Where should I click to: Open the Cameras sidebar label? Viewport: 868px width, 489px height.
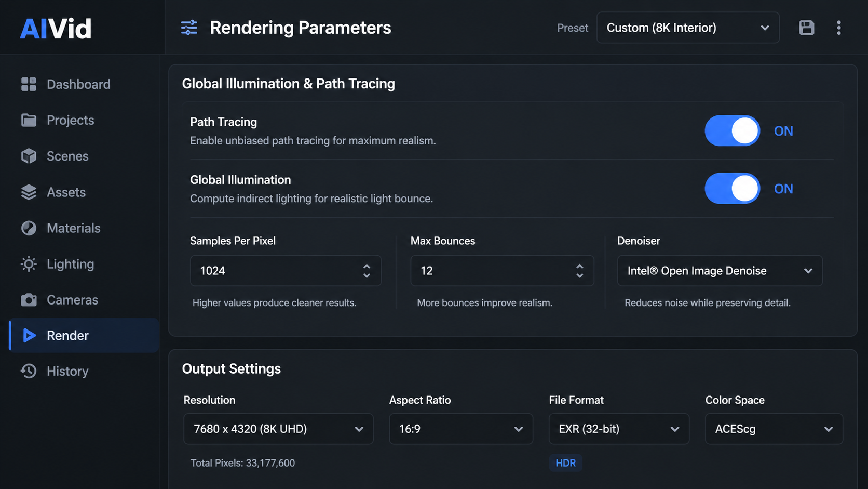(72, 300)
